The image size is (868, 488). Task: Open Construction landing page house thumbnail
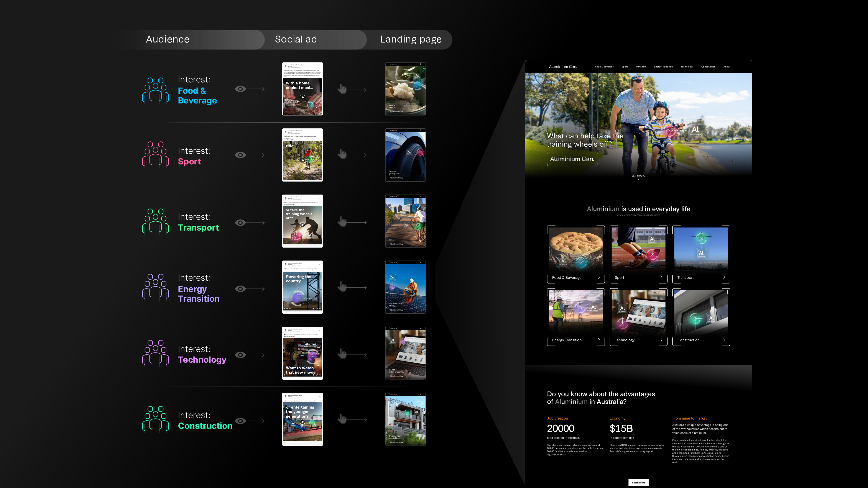coord(405,419)
